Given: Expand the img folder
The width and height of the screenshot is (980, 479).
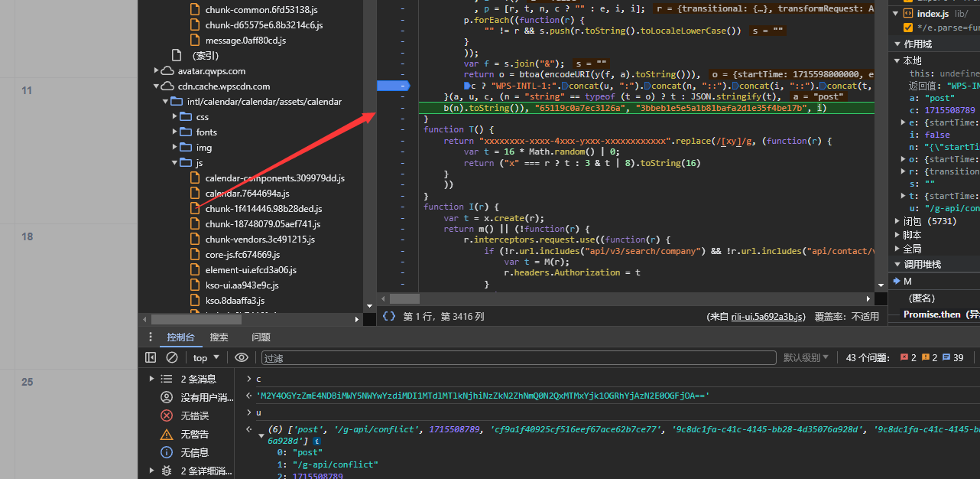Looking at the screenshot, I should point(175,147).
